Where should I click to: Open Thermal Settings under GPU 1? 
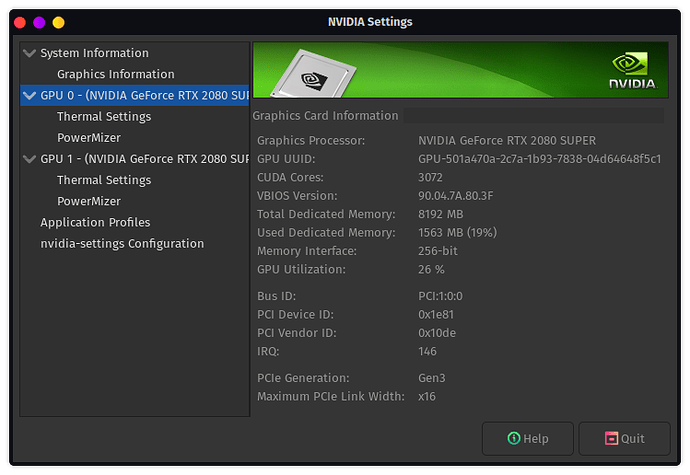click(104, 180)
